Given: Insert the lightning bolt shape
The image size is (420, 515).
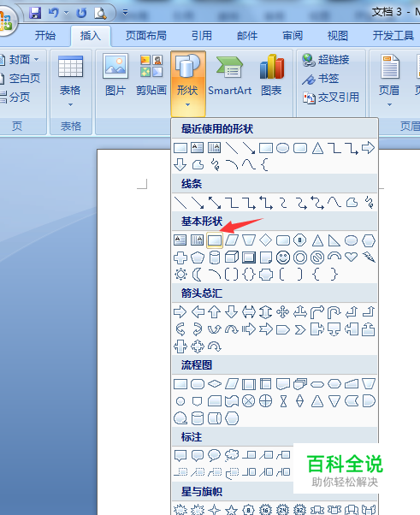Looking at the screenshot, I should coord(369,257).
